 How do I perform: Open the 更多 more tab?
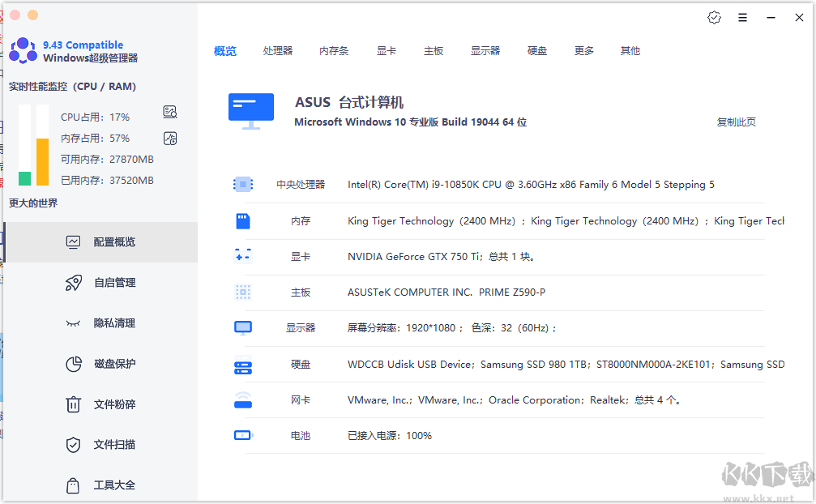pos(583,50)
